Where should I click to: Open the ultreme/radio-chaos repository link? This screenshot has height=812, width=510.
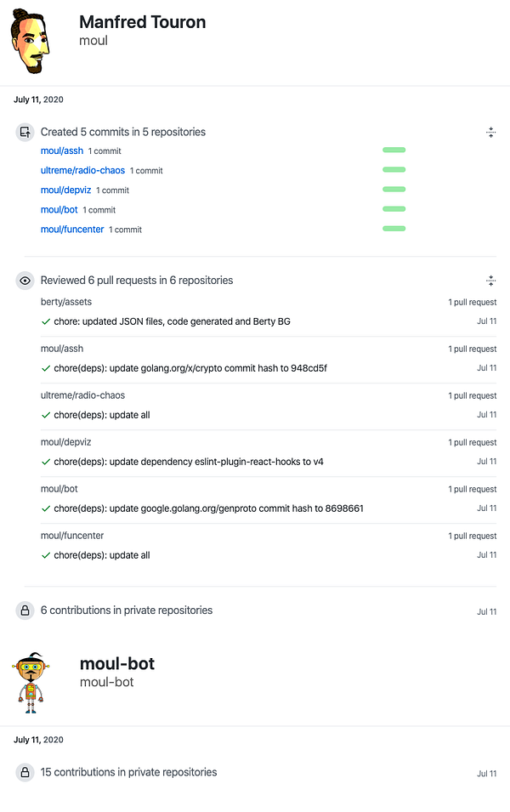pyautogui.click(x=82, y=170)
